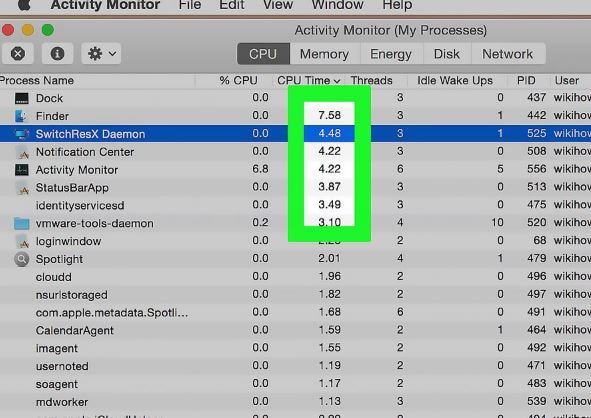
Task: Click PID 464 for CalendarAgent
Action: 536,330
